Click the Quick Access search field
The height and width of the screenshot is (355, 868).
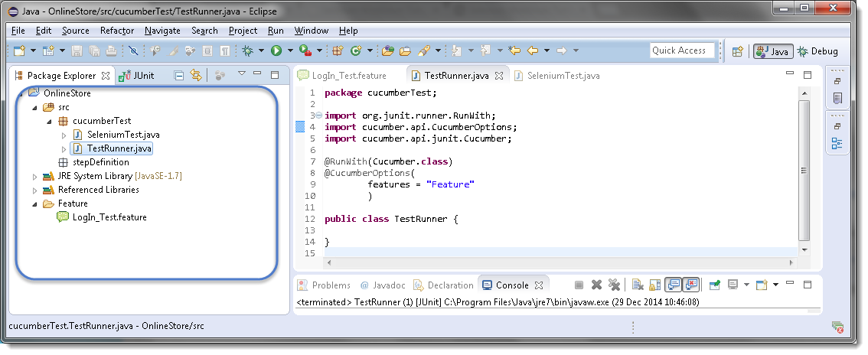tap(682, 50)
